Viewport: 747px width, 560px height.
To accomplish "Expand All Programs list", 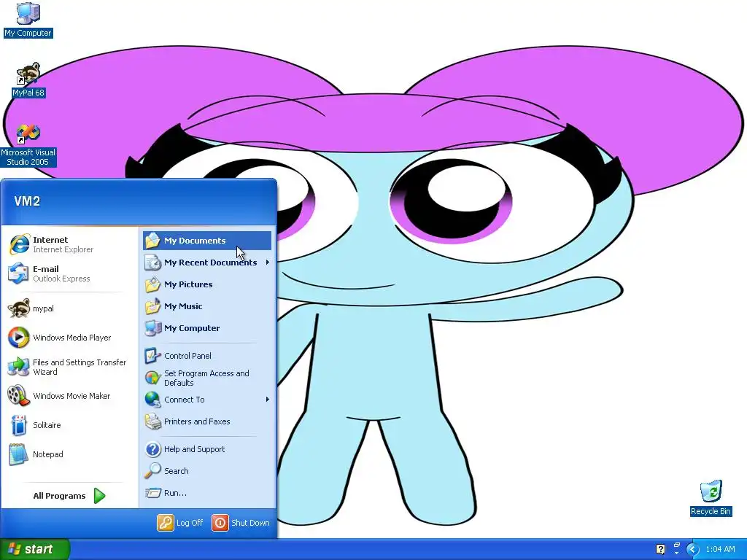I will [x=71, y=496].
